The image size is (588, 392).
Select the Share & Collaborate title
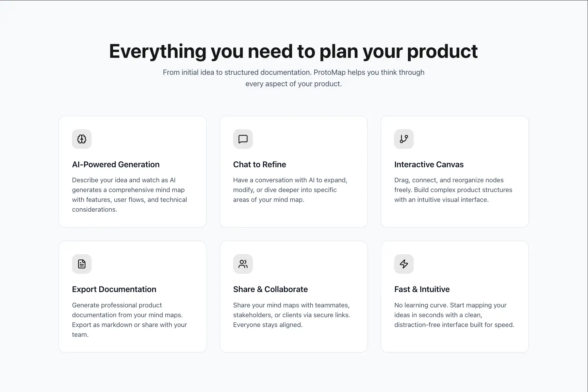(x=270, y=289)
